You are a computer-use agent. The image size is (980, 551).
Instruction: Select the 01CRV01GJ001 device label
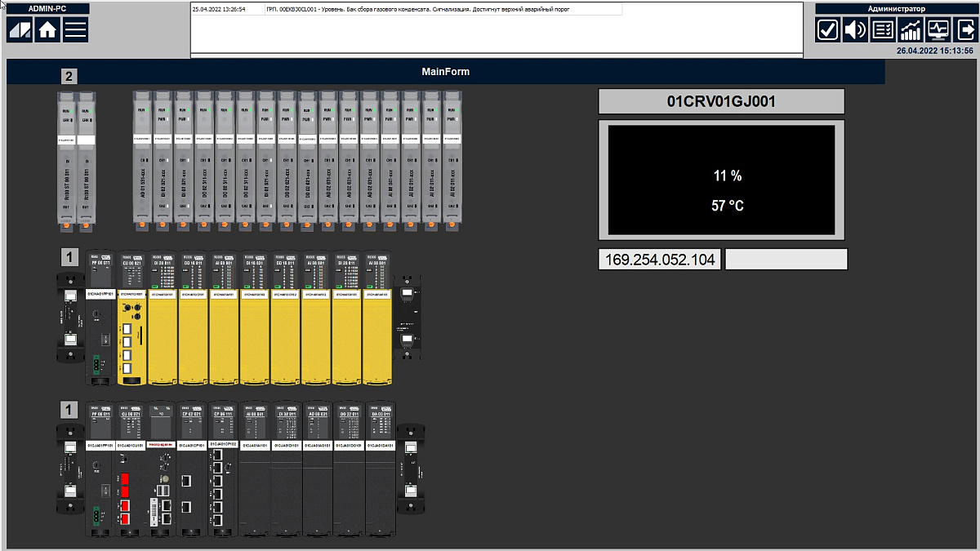(721, 102)
